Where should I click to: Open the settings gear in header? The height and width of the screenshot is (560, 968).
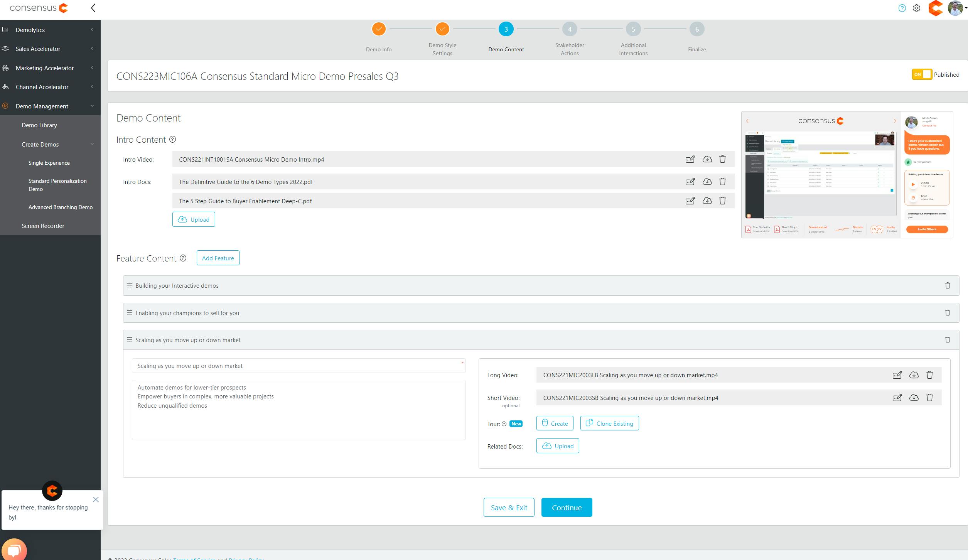click(x=917, y=8)
